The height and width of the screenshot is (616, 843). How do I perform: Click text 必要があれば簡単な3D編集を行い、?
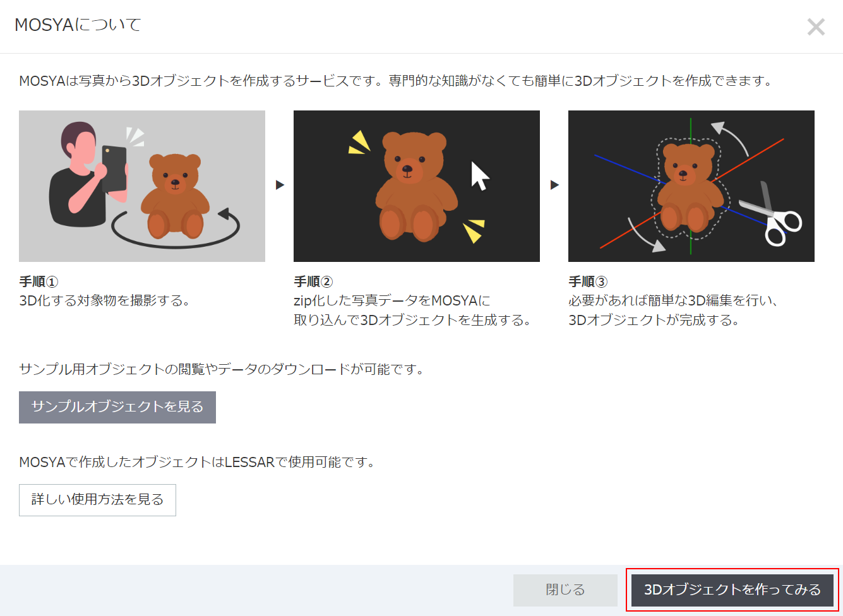pyautogui.click(x=673, y=300)
